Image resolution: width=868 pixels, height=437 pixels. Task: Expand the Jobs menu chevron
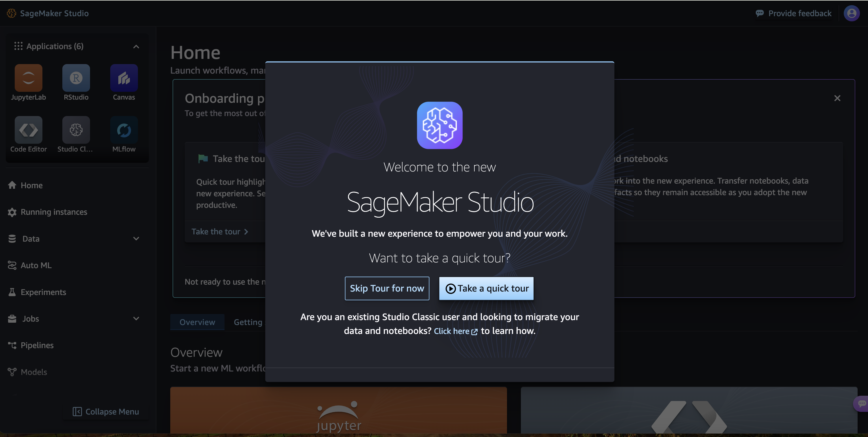(x=136, y=319)
